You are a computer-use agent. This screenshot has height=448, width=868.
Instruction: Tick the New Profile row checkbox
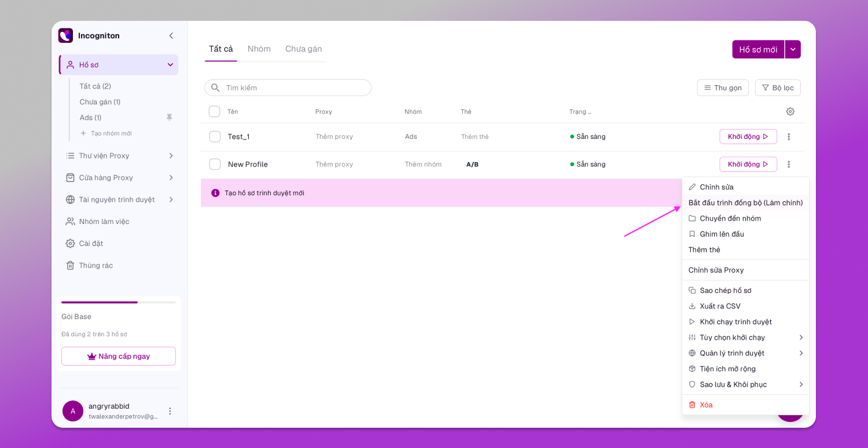click(215, 164)
